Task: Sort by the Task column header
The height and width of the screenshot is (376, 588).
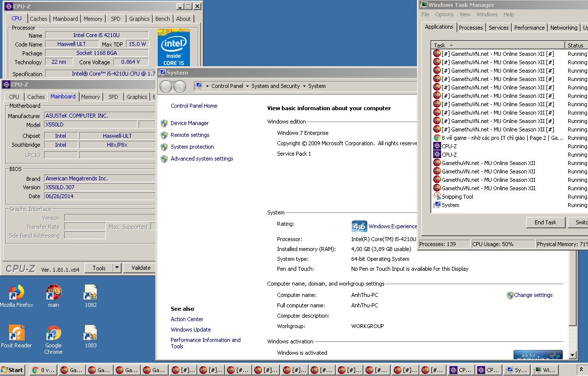Action: [x=498, y=45]
